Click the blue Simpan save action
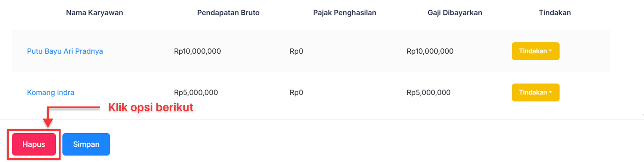Image resolution: width=644 pixels, height=162 pixels. [x=86, y=144]
